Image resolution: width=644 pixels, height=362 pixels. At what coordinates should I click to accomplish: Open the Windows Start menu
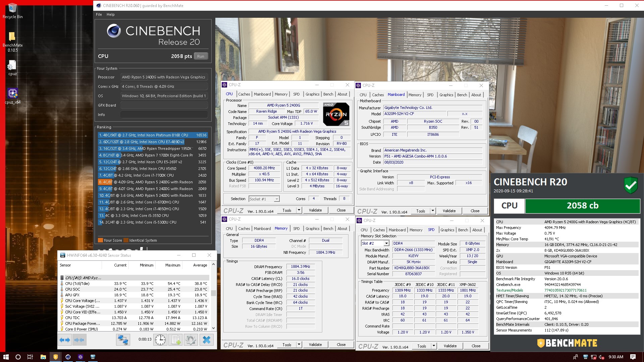[x=6, y=357]
